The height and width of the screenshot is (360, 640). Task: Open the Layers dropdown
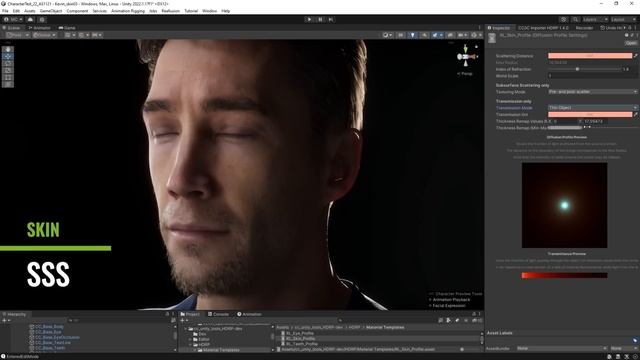pyautogui.click(x=595, y=19)
